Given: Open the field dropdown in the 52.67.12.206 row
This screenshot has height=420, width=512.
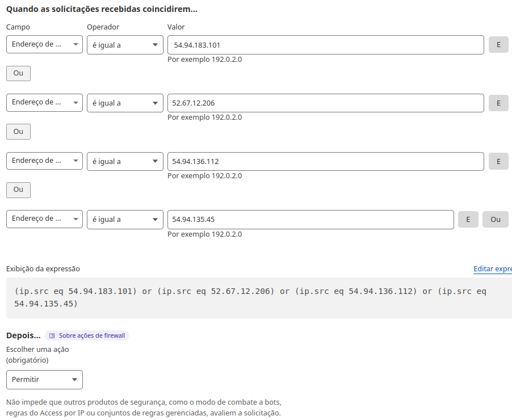Looking at the screenshot, I should (x=44, y=103).
